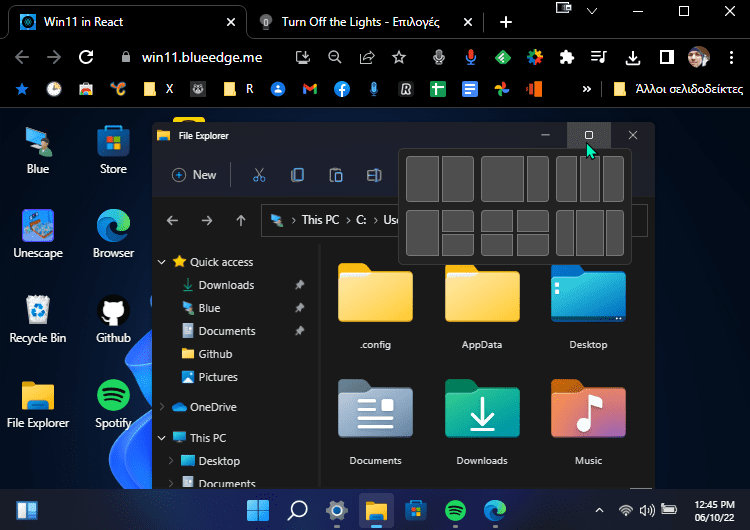Open Chrome extensions puzzle icon
The image size is (750, 530).
point(567,57)
